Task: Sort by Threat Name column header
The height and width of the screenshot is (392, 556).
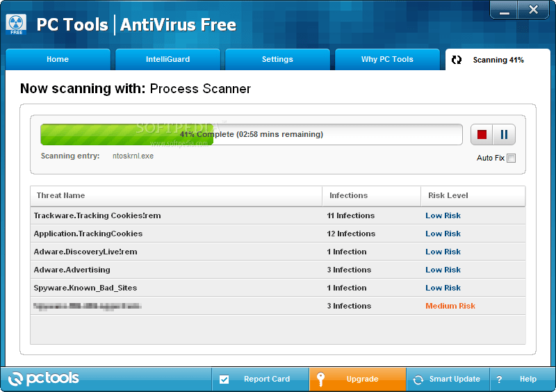Action: [x=177, y=196]
